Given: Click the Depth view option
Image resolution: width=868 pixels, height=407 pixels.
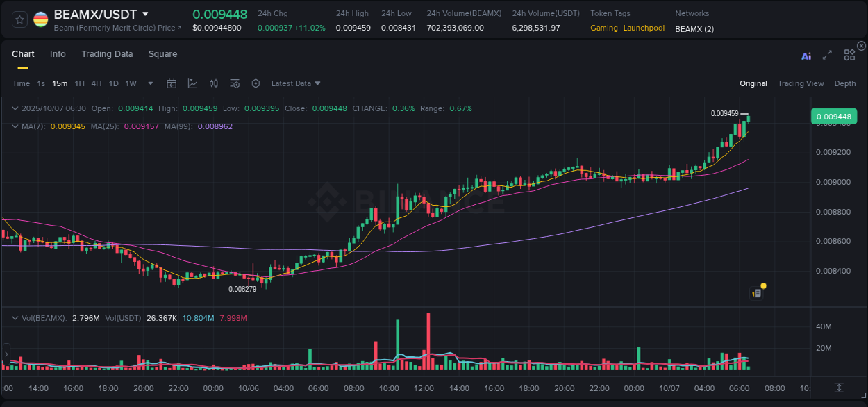Looking at the screenshot, I should tap(845, 83).
